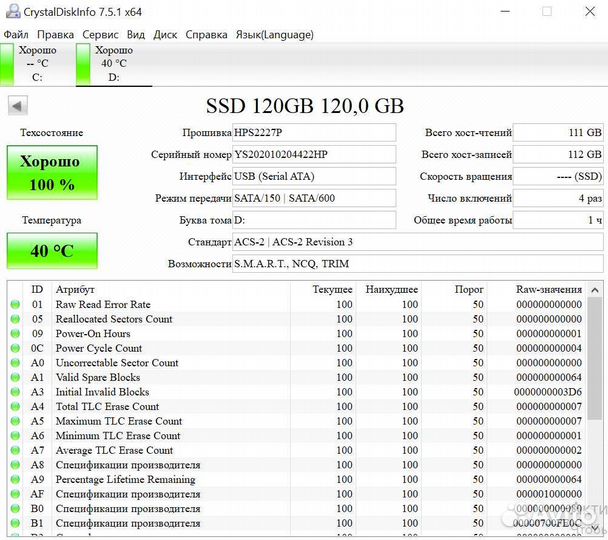This screenshot has height=540, width=608.
Task: Click status dot for Total TLC Erase Count
Action: [x=15, y=407]
